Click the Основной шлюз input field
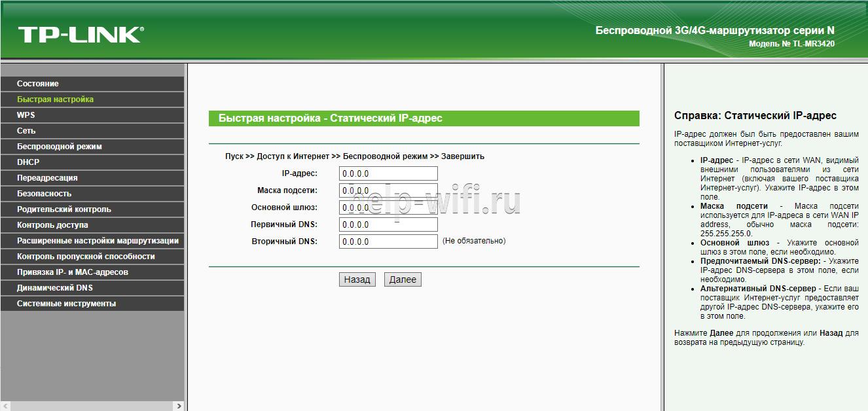 pos(388,207)
